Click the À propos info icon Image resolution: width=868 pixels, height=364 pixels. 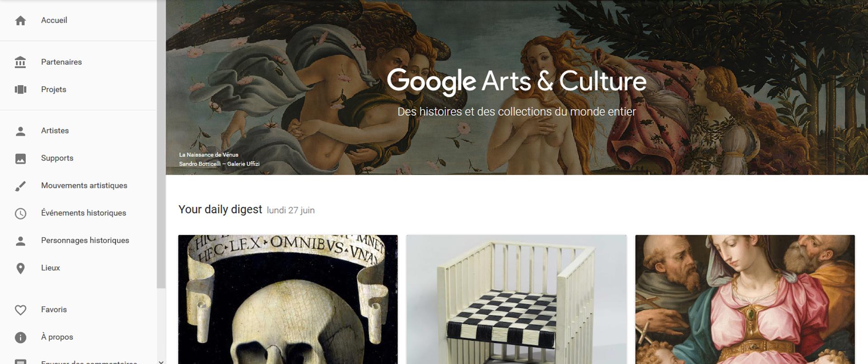coord(20,337)
